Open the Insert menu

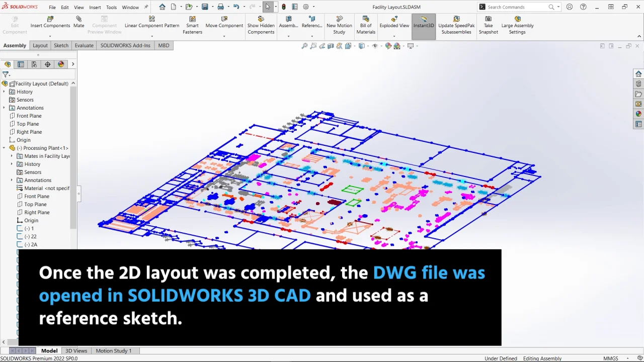click(x=95, y=7)
